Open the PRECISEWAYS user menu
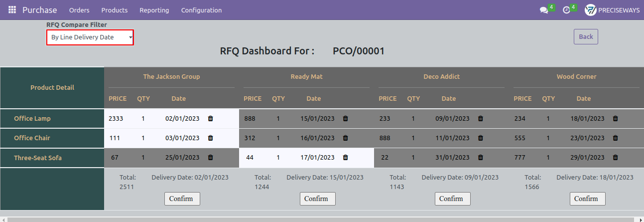This screenshot has height=222, width=644. 612,10
